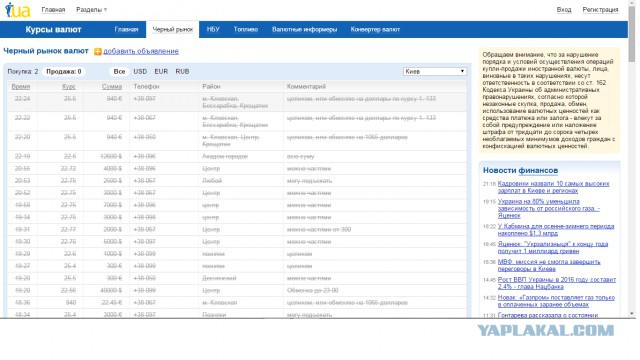Viewport: 640px width, 360px height.
Task: Select the Продажа: 0 filter
Action: click(x=64, y=71)
